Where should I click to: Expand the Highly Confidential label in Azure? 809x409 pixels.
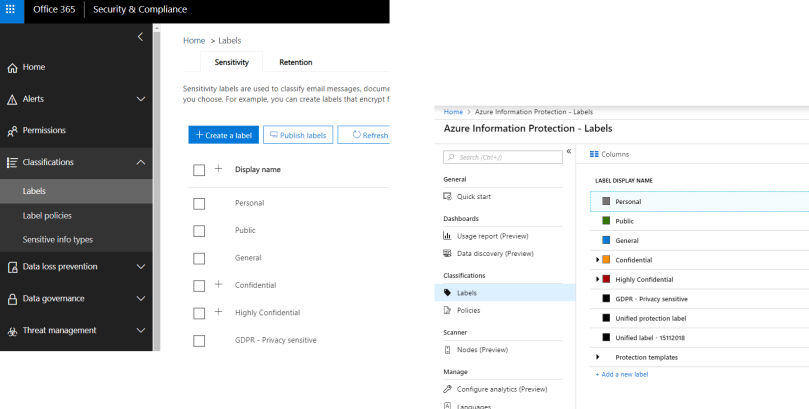click(597, 279)
